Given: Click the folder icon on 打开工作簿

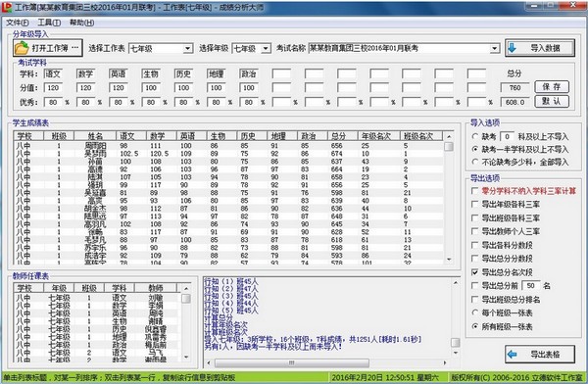Looking at the screenshot, I should (22, 48).
